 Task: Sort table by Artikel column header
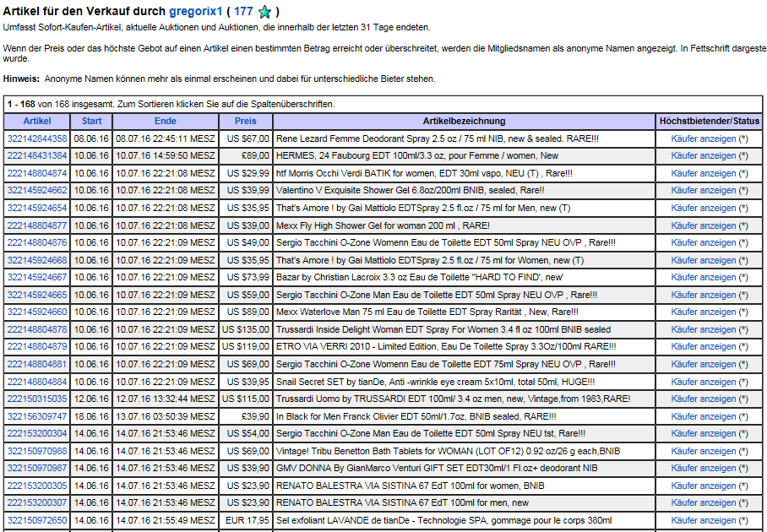(36, 122)
